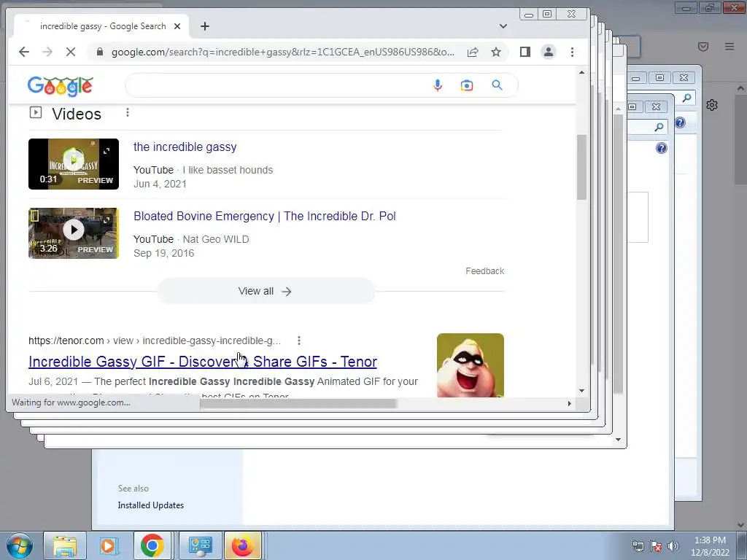Viewport: 747px width, 560px height.
Task: Click upper help question-mark icon in background window
Action: (680, 122)
